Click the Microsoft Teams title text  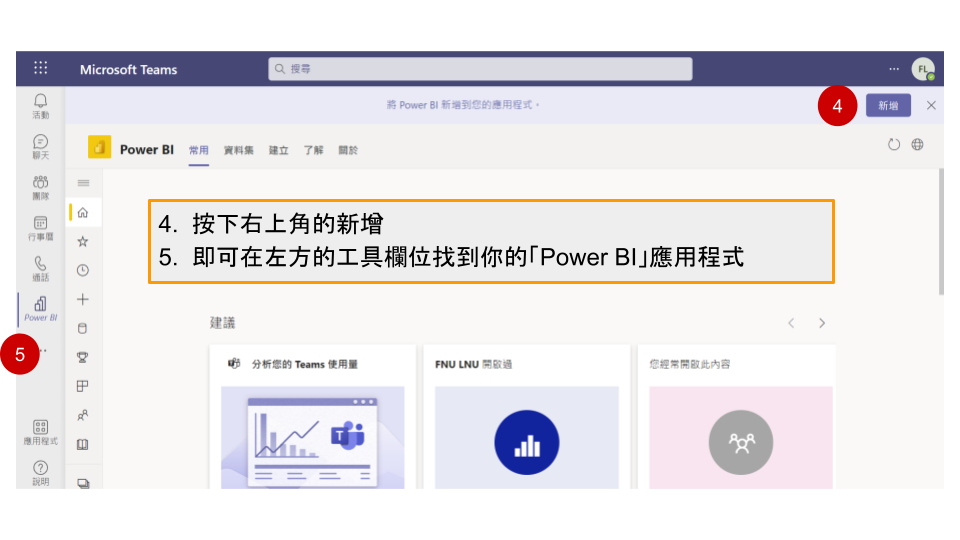(129, 70)
